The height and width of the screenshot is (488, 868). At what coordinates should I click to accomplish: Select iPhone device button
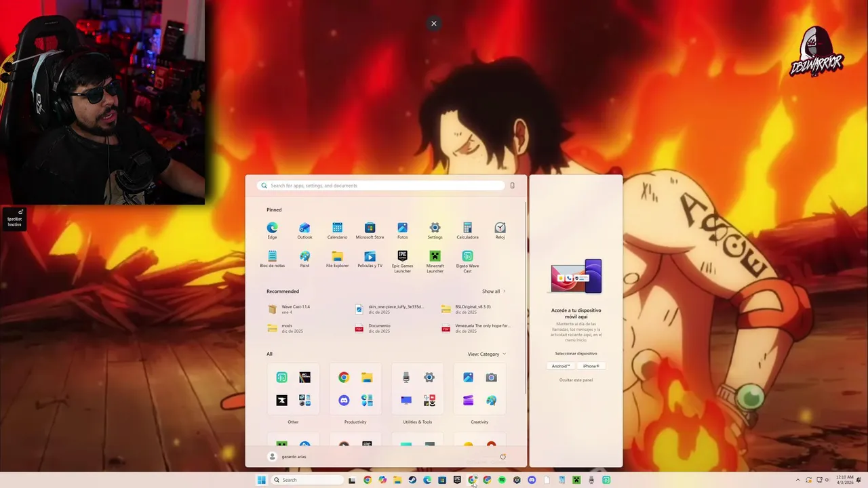(x=591, y=366)
